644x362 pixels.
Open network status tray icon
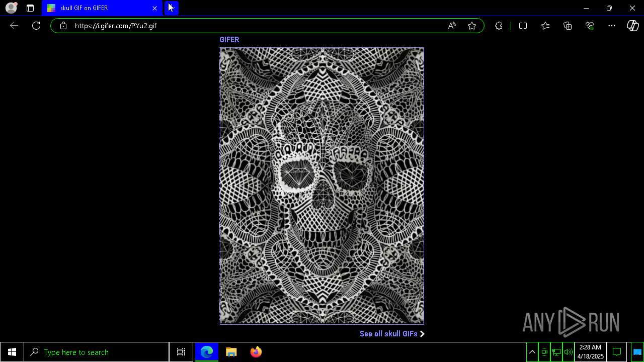pyautogui.click(x=556, y=352)
